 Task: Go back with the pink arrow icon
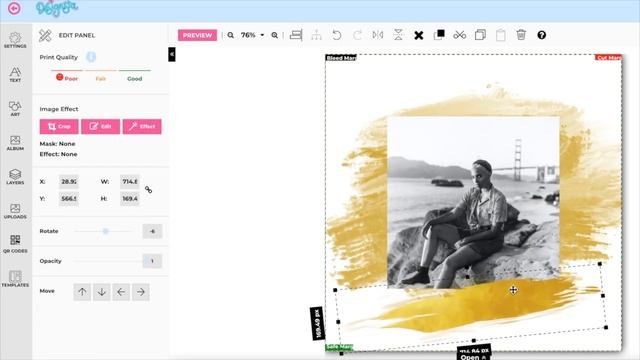14,8
